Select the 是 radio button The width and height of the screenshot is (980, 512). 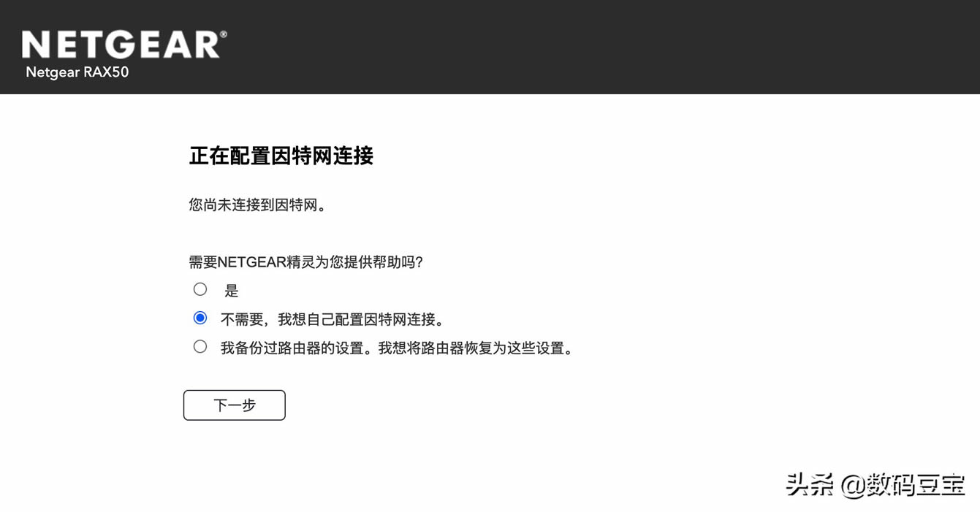[x=200, y=289]
